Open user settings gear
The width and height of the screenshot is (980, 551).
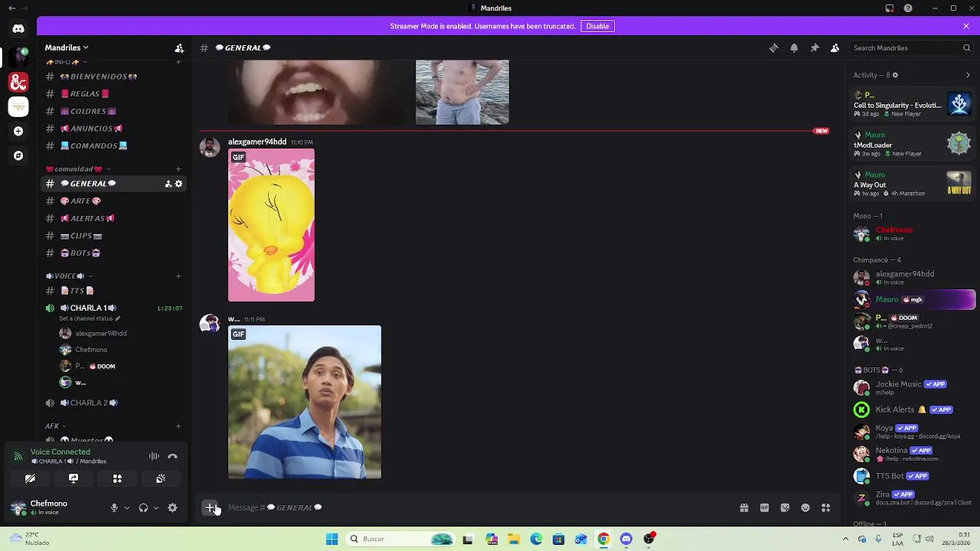172,507
